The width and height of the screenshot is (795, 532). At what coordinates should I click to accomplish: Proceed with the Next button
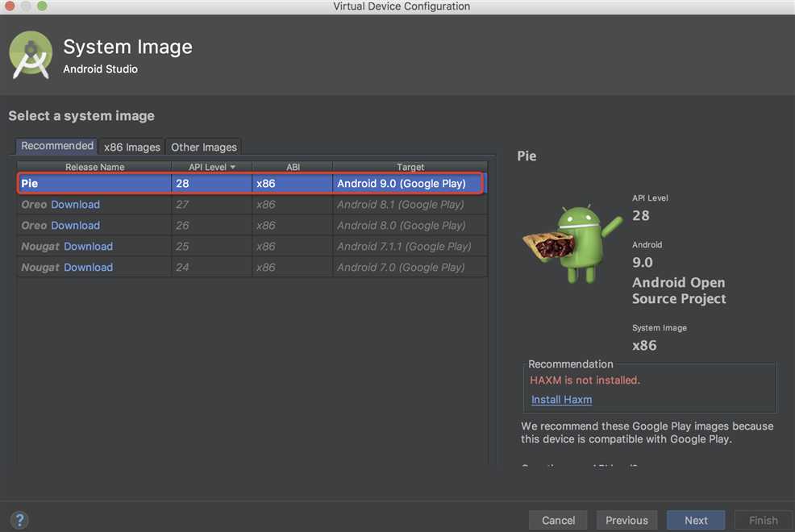coord(696,521)
